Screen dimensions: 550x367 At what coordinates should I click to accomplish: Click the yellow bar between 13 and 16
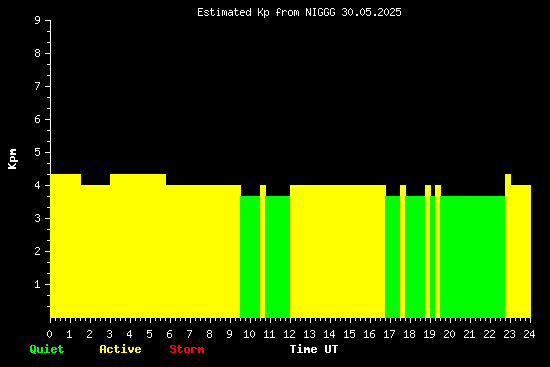pos(338,251)
